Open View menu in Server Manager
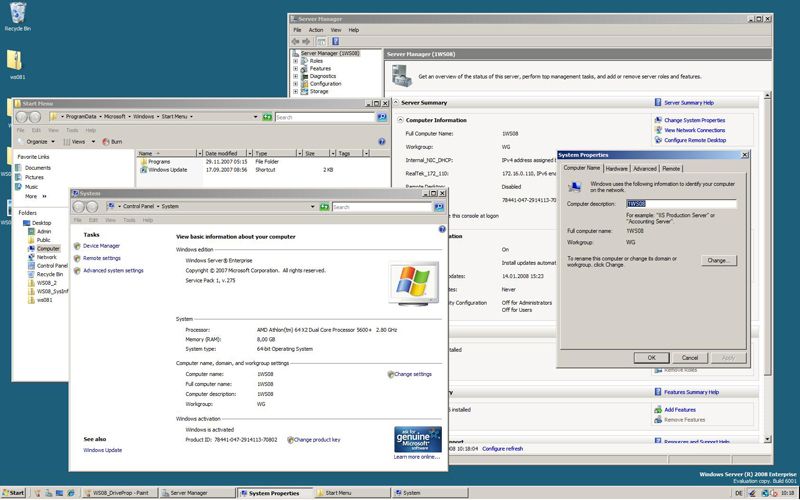This screenshot has height=500, width=800. tap(336, 30)
